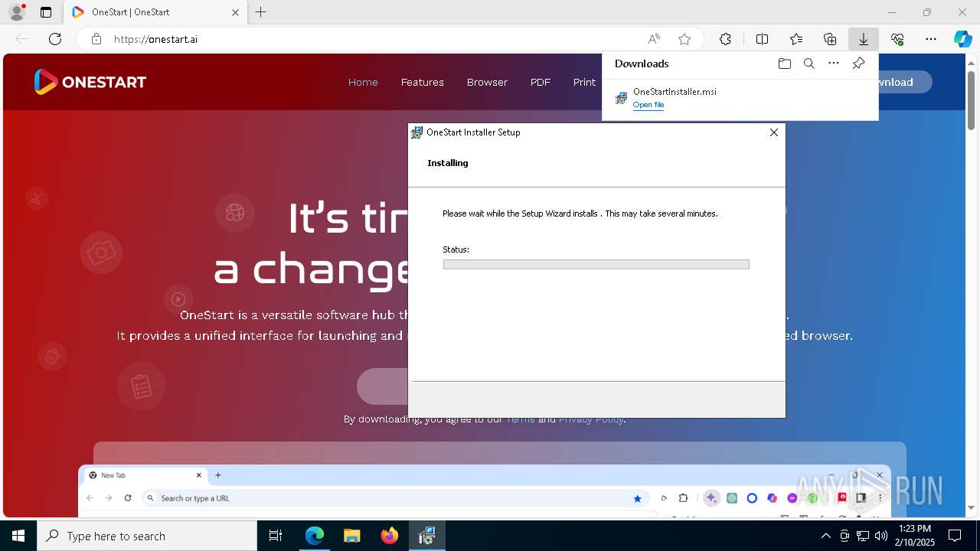Open the taskbar clock and date
Viewport: 980px width, 551px height.
tap(915, 536)
